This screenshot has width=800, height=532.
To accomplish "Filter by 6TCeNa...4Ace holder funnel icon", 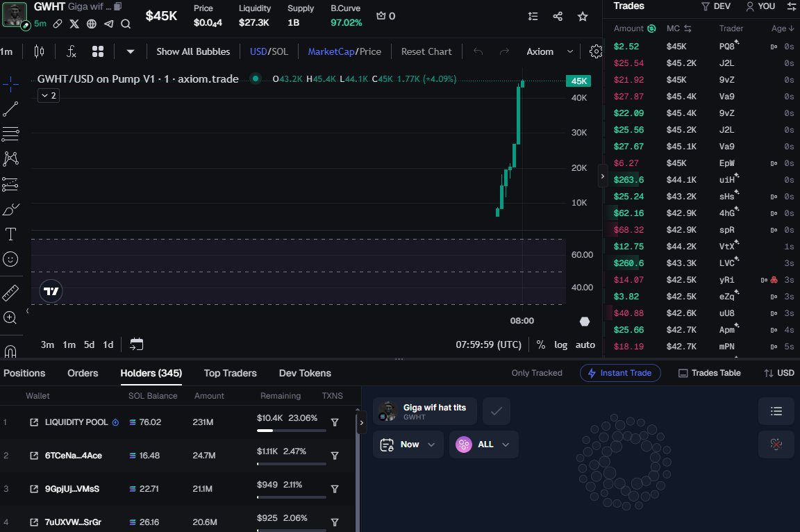I will point(335,456).
